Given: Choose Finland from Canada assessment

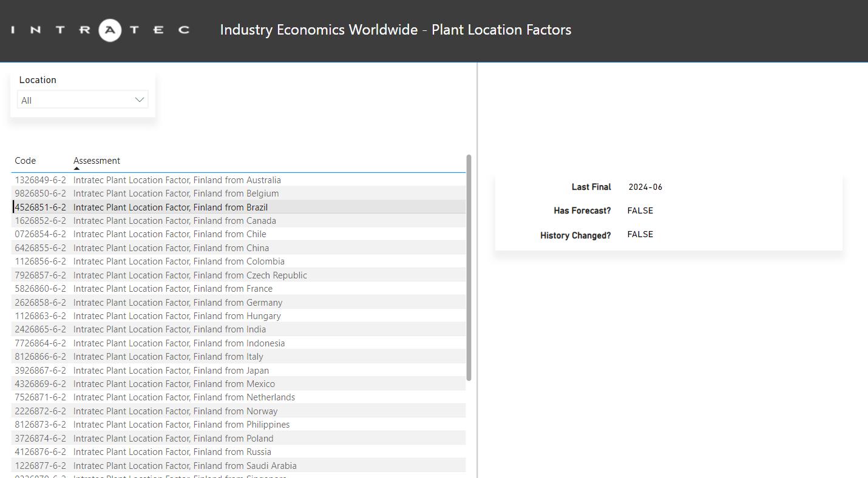Looking at the screenshot, I should (x=175, y=221).
